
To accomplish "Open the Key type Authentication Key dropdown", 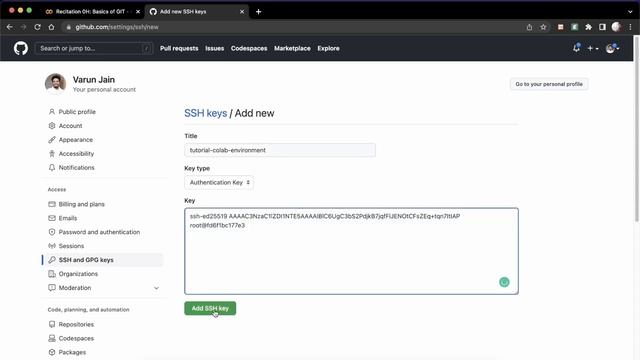I will pyautogui.click(x=219, y=182).
